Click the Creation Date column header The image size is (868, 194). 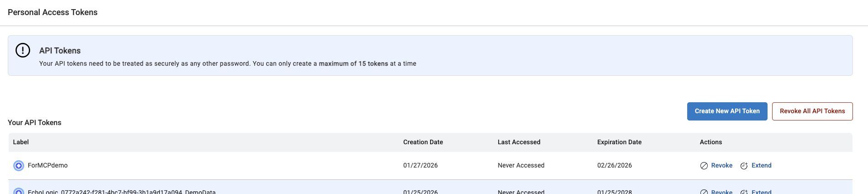(423, 142)
